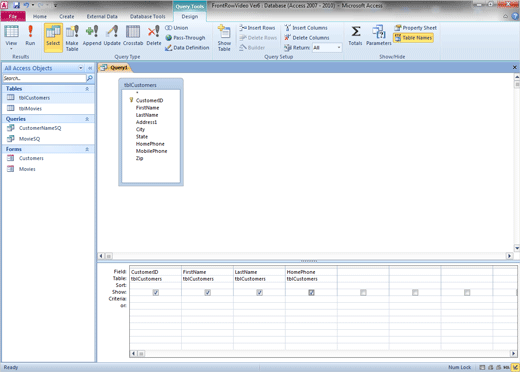Image resolution: width=520 pixels, height=372 pixels.
Task: Switch to the Database Tools tab
Action: (147, 16)
